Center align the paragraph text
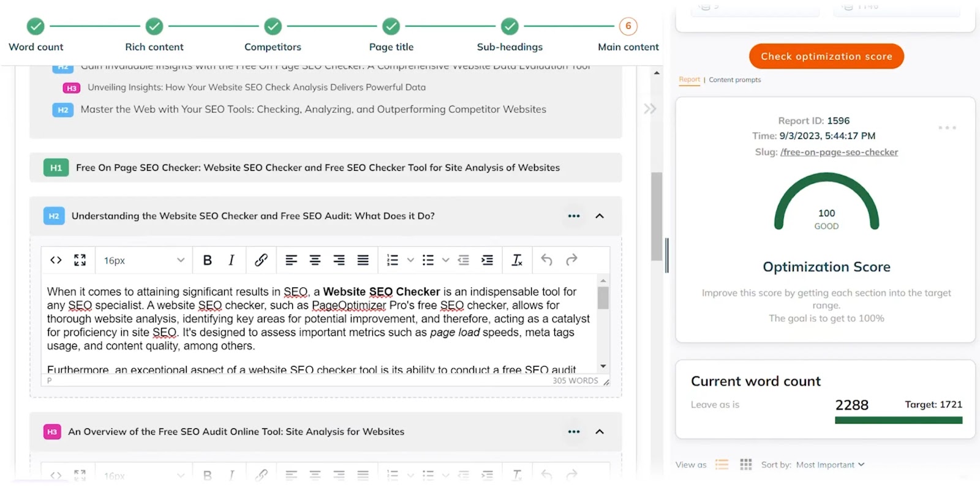 click(315, 260)
